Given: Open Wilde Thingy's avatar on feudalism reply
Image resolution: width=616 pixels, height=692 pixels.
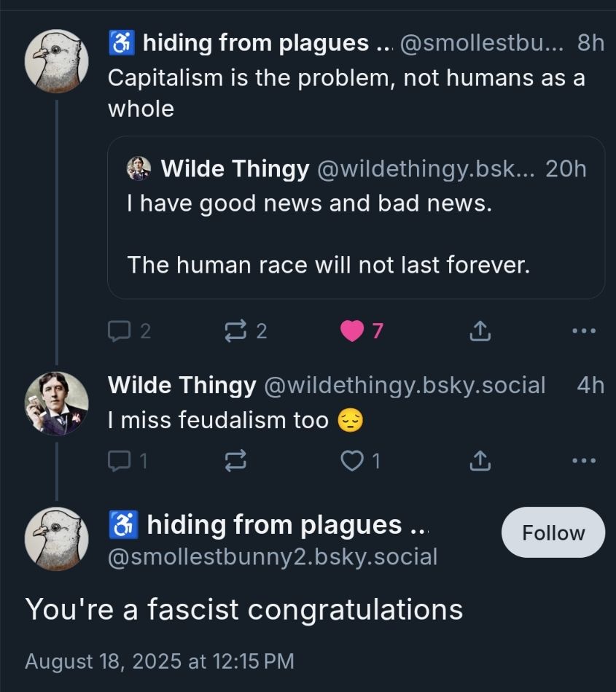Looking at the screenshot, I should (x=57, y=404).
